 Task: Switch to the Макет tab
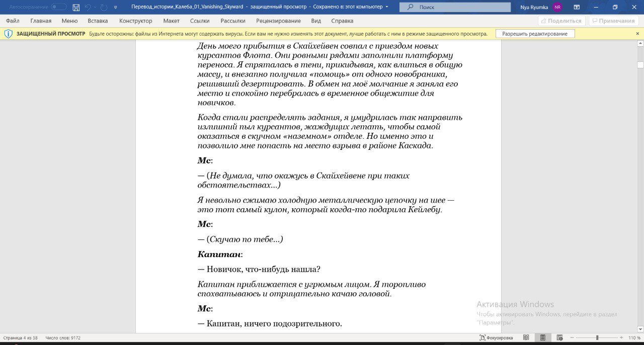pos(171,21)
